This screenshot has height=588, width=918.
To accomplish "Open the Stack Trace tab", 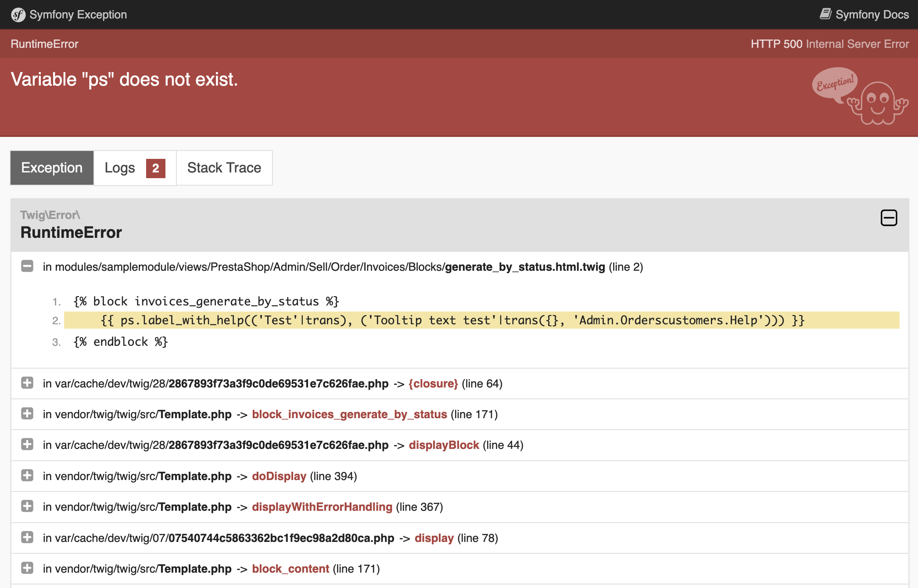I will coord(224,168).
